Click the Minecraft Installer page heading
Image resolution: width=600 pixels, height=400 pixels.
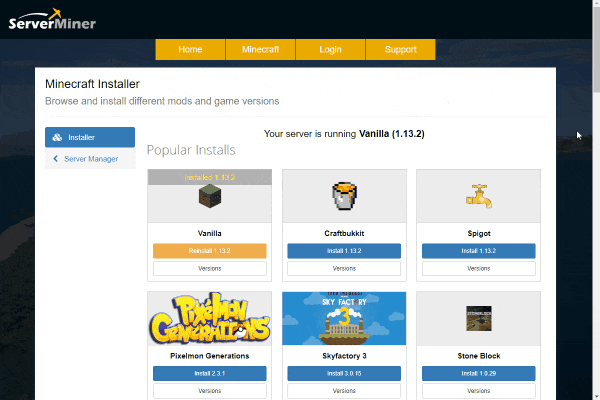(92, 84)
